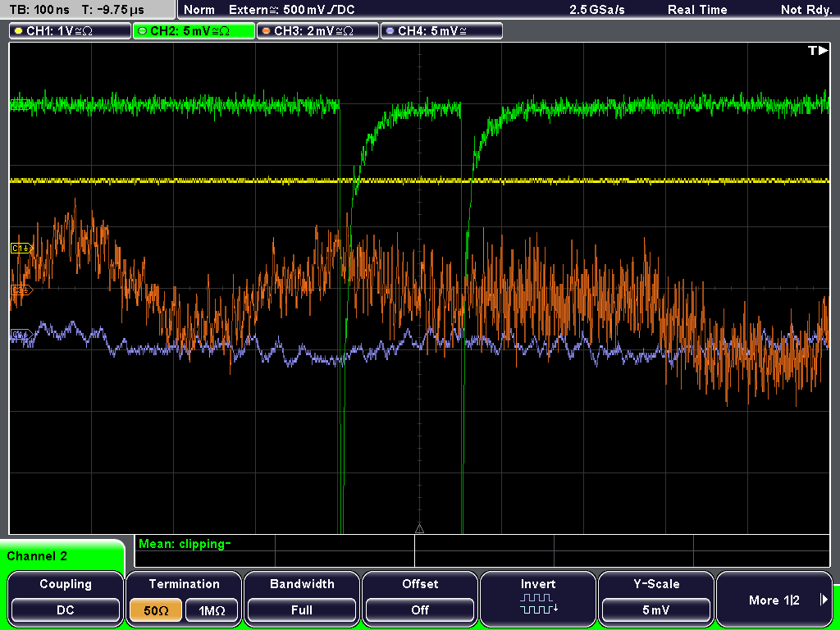The height and width of the screenshot is (630, 840).
Task: Click the trigger position T arrow icon
Action: point(818,51)
